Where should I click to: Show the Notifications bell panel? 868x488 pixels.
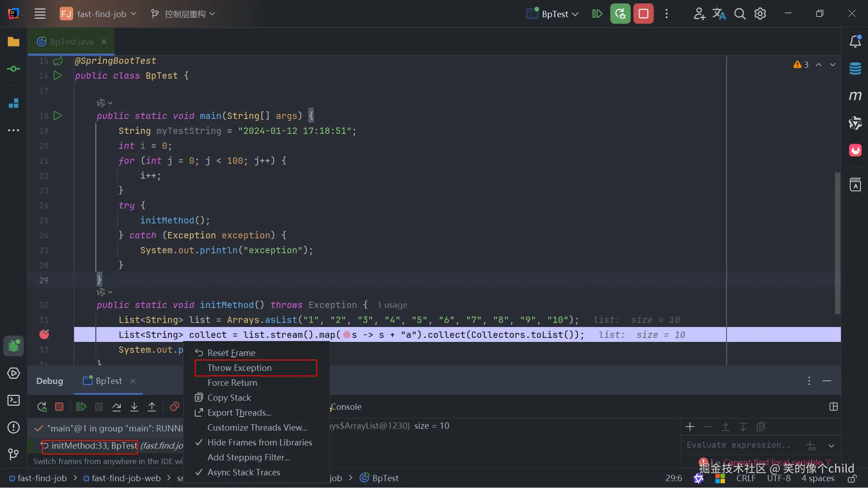[855, 42]
